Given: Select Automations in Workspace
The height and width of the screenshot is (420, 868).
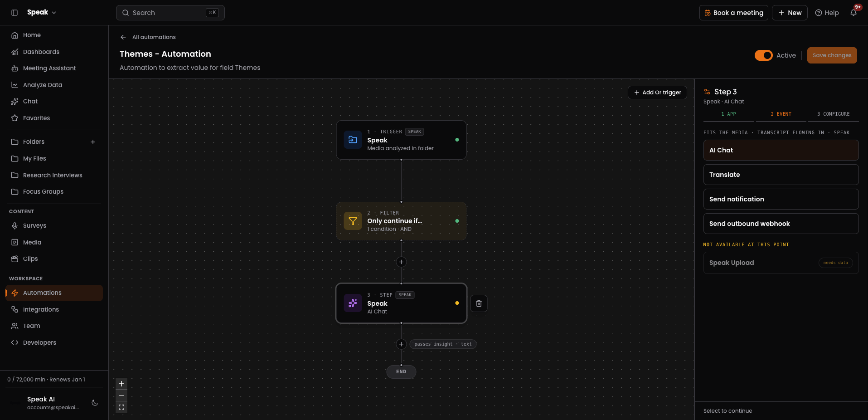Looking at the screenshot, I should (x=54, y=293).
